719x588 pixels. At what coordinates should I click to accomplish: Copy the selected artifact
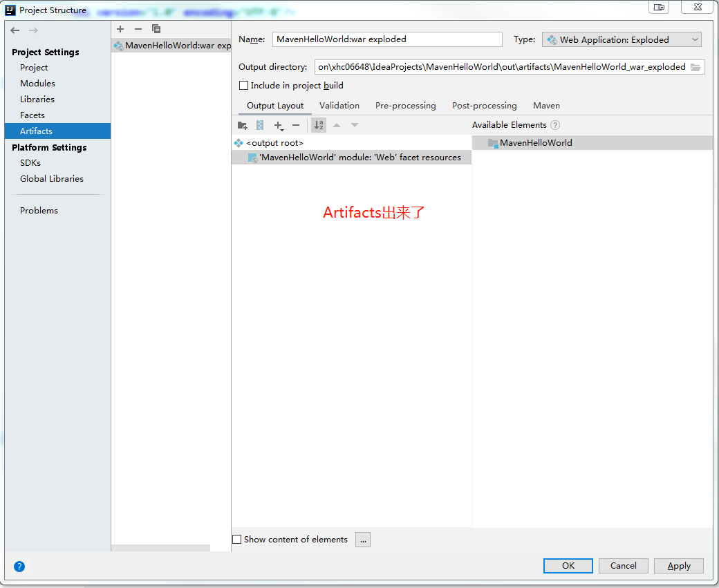tap(156, 29)
